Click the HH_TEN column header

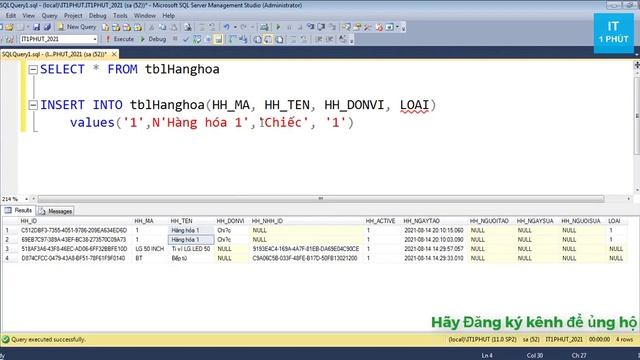tap(191, 221)
